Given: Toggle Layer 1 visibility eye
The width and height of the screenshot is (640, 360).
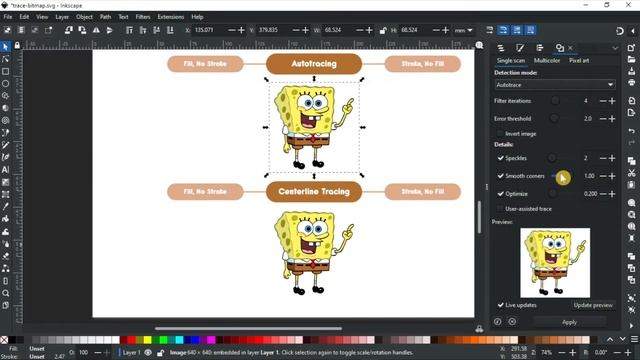Looking at the screenshot, I should click(148, 353).
